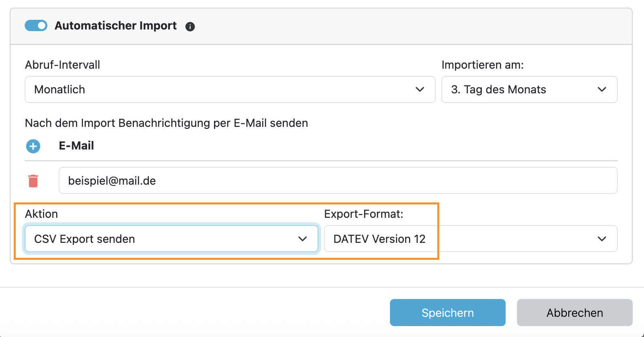Click the 'Automatischer Import' heading text
The image size is (644, 337).
(x=116, y=26)
